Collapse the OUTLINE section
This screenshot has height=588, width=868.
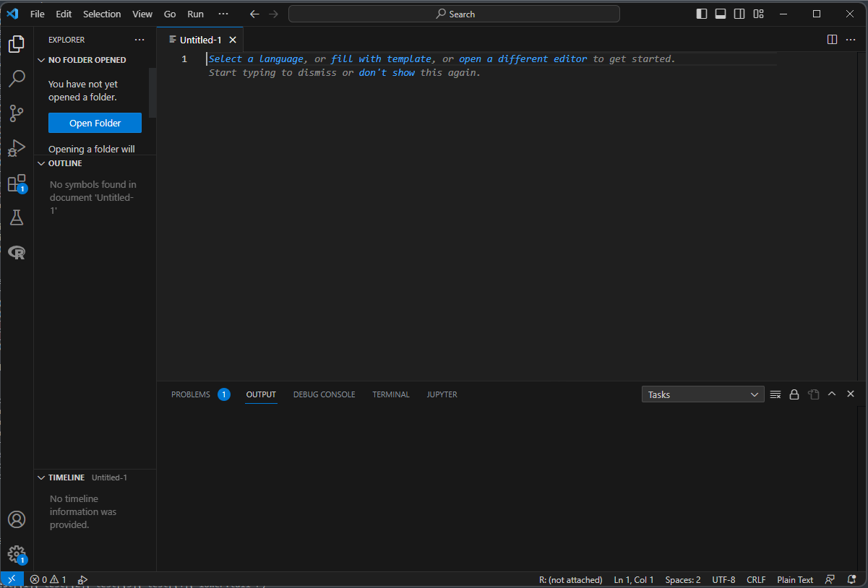pyautogui.click(x=41, y=163)
